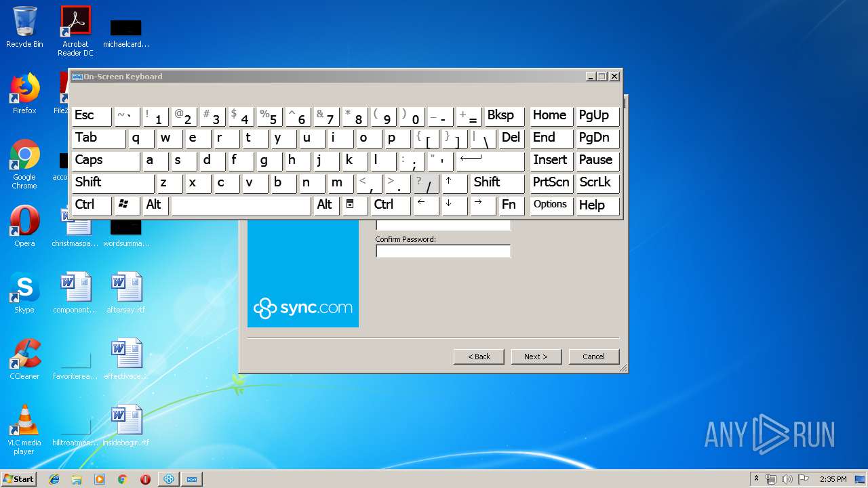This screenshot has width=868, height=488.
Task: Open Windows Media Player taskbar icon
Action: [100, 479]
